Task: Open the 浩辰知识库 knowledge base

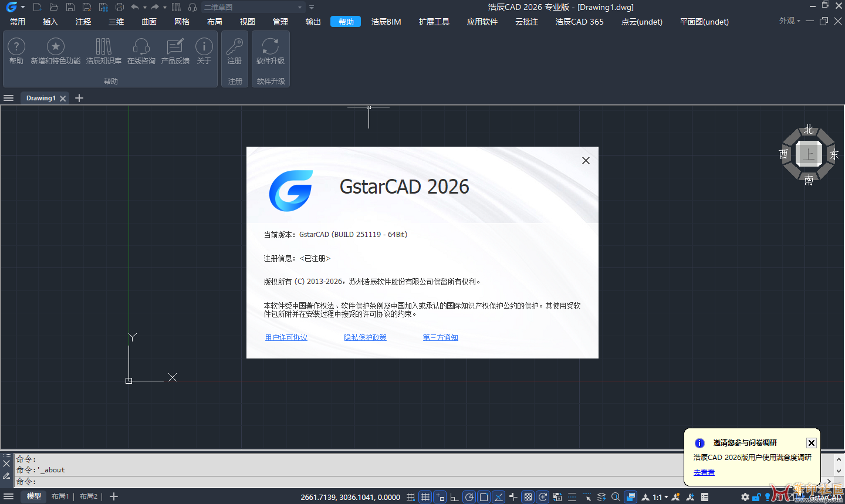Action: pos(104,51)
